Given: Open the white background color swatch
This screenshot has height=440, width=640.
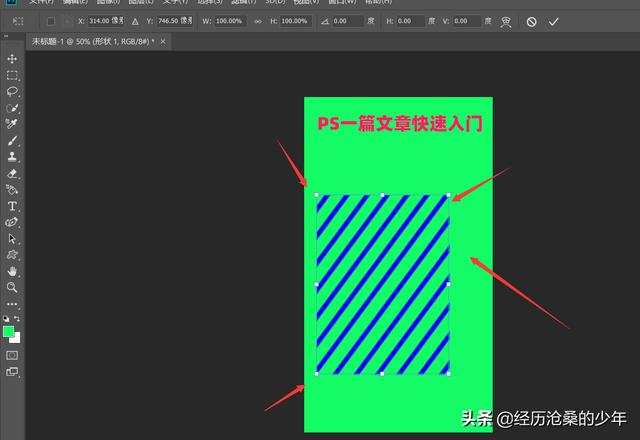Looking at the screenshot, I should [x=16, y=338].
